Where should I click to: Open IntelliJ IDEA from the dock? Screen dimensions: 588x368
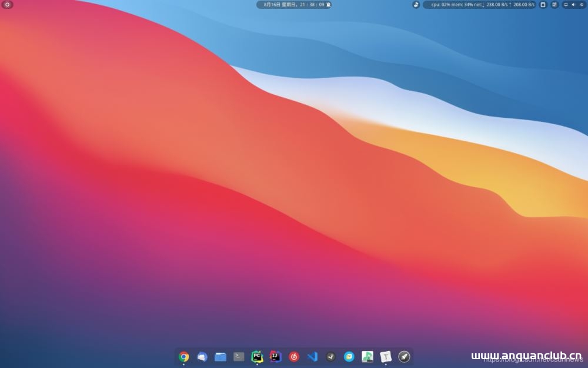pyautogui.click(x=275, y=356)
